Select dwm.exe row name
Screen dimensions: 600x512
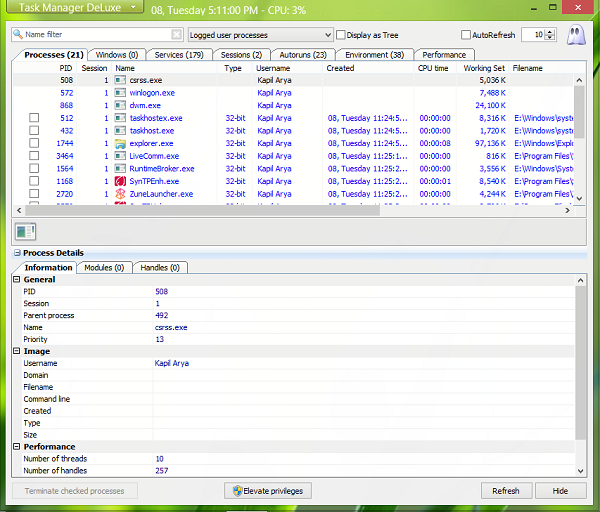pos(145,105)
